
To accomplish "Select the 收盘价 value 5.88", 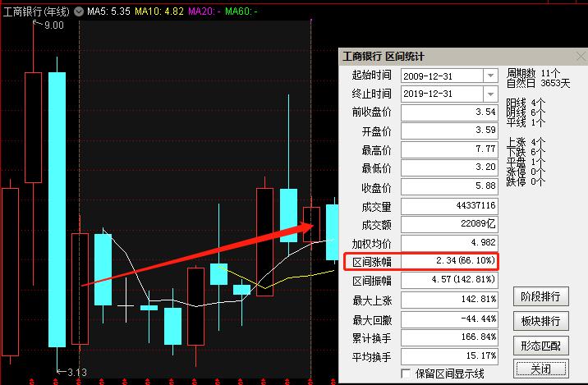I will pyautogui.click(x=449, y=186).
